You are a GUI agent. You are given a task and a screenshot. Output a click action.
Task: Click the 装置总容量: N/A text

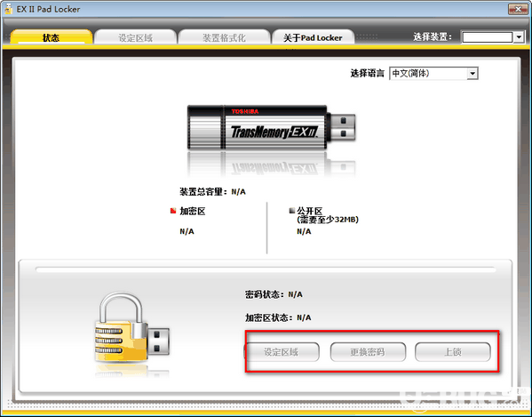213,192
